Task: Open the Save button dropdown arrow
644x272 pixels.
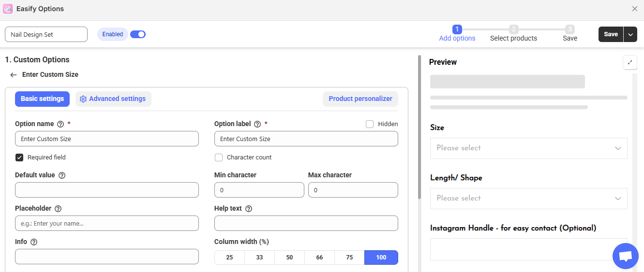Action: tap(630, 34)
